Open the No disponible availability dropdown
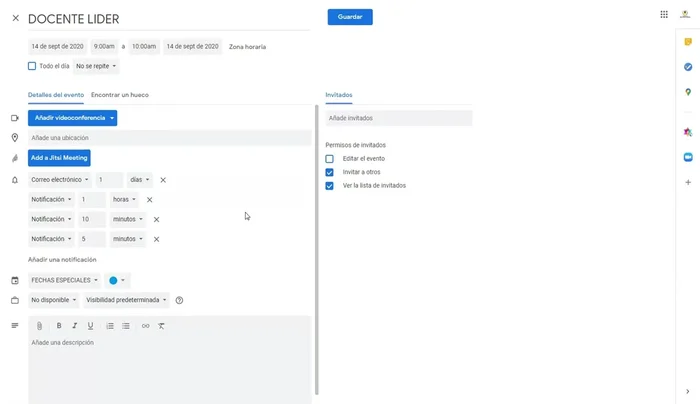 point(54,300)
